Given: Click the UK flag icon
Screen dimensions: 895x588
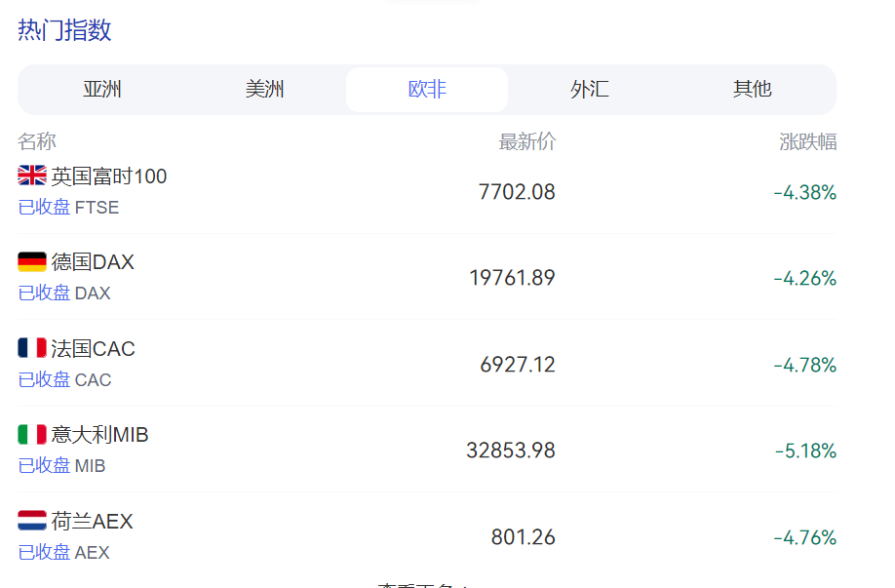Looking at the screenshot, I should [x=32, y=176].
